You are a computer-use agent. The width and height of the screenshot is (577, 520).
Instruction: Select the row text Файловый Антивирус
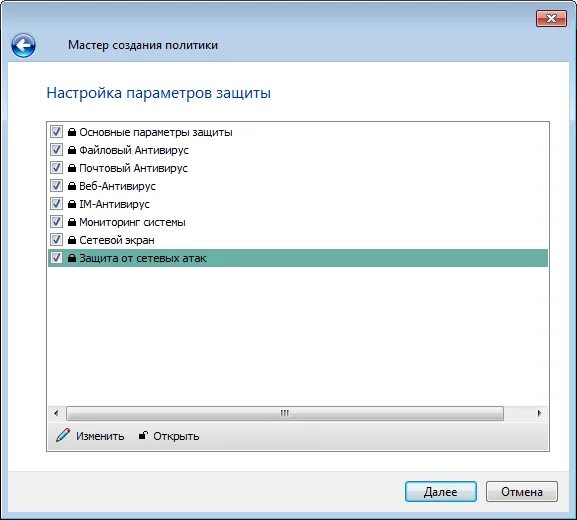(134, 150)
